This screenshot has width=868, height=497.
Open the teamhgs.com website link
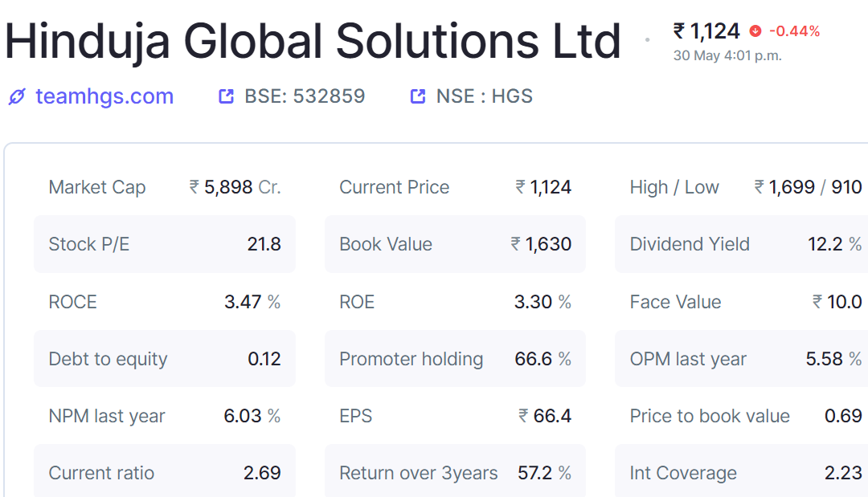point(104,96)
